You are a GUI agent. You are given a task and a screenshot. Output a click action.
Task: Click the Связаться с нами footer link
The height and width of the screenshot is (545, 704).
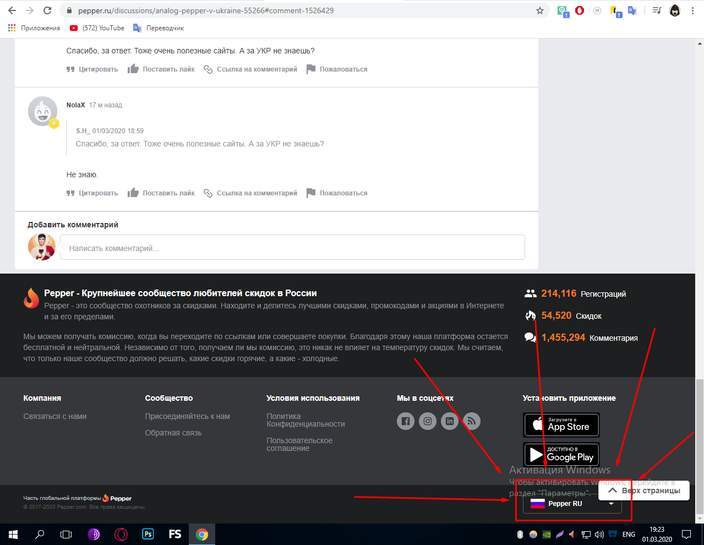point(55,416)
